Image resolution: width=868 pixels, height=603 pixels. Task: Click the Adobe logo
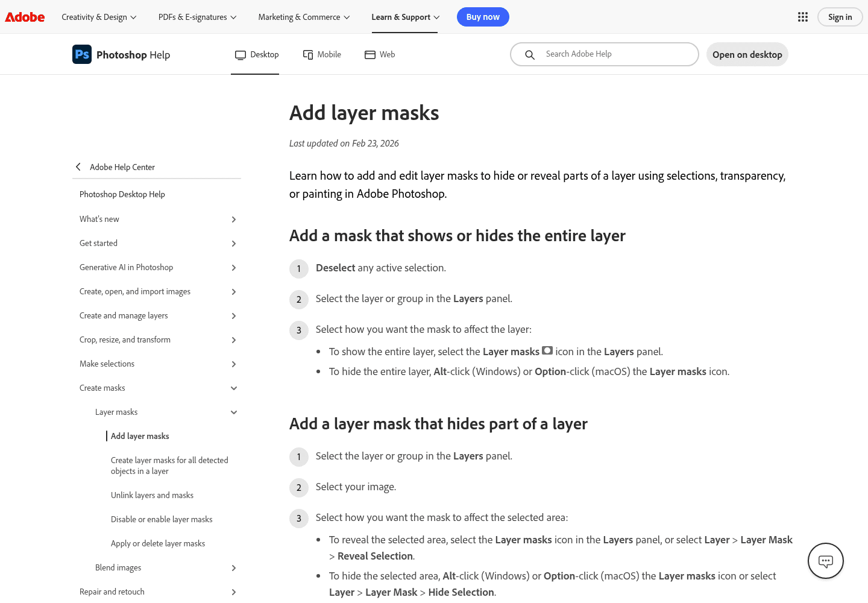(25, 17)
